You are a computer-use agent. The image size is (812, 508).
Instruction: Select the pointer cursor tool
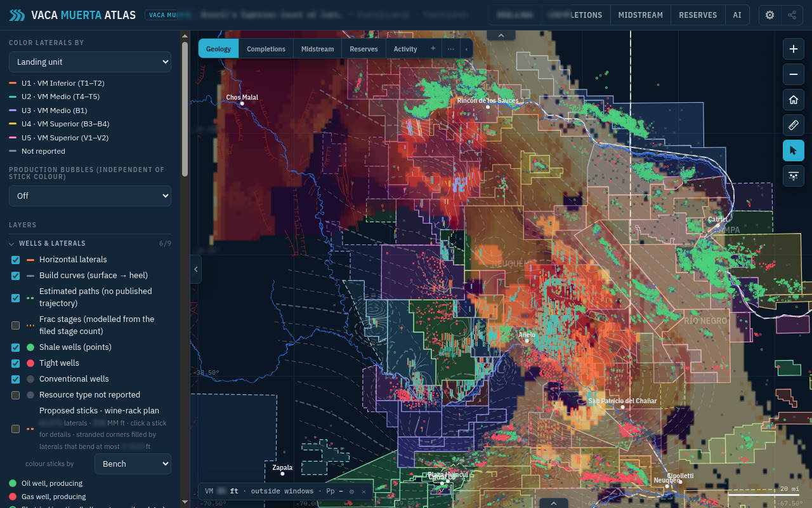coord(794,150)
